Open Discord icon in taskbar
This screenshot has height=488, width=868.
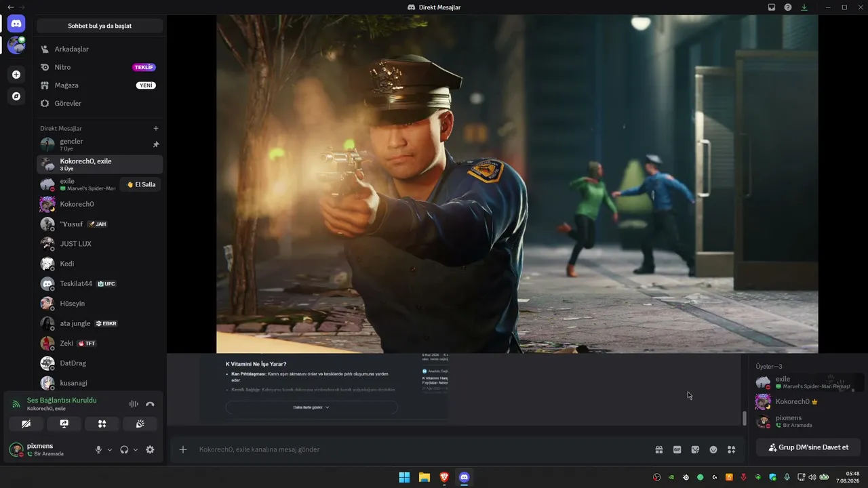(x=464, y=477)
